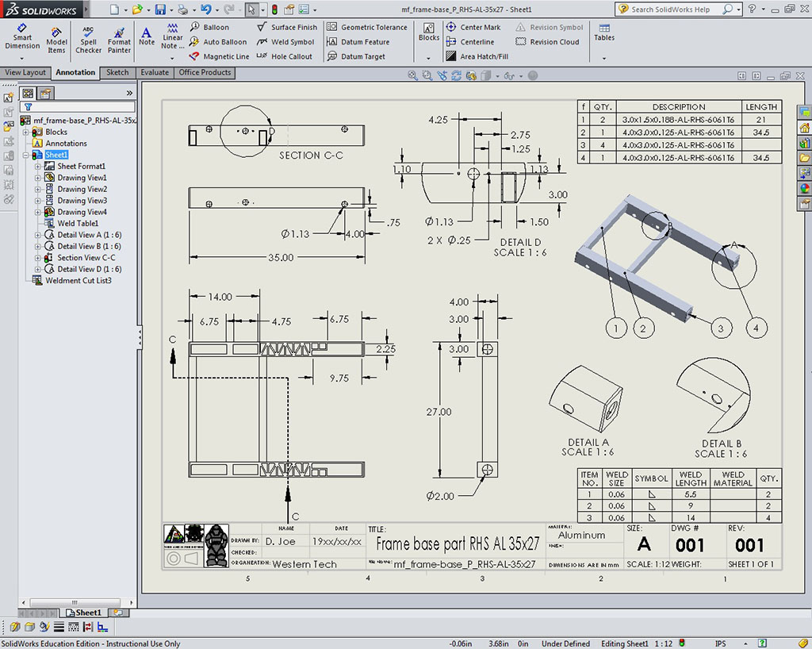Activate the Format Painter tool
The image size is (812, 649).
click(119, 40)
